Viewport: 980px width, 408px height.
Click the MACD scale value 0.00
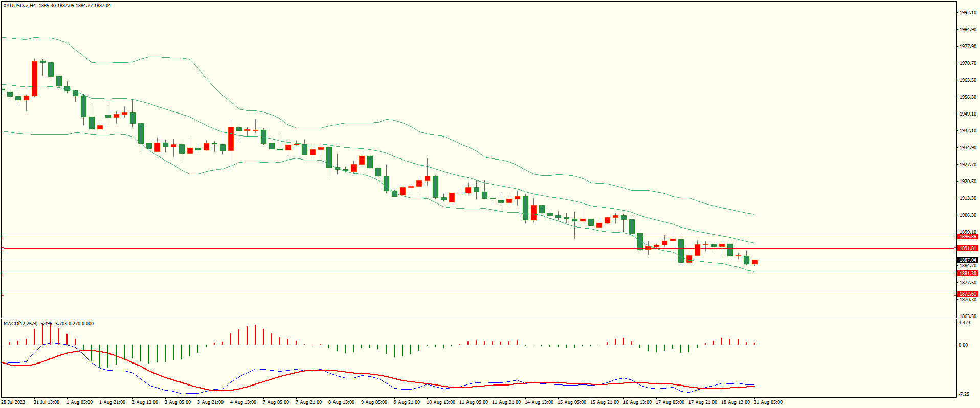pyautogui.click(x=963, y=345)
